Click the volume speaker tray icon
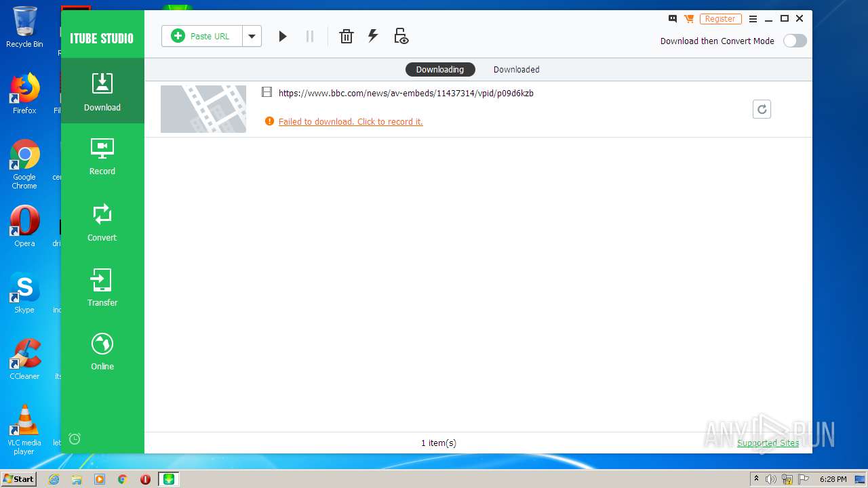The image size is (868, 488). (x=771, y=479)
